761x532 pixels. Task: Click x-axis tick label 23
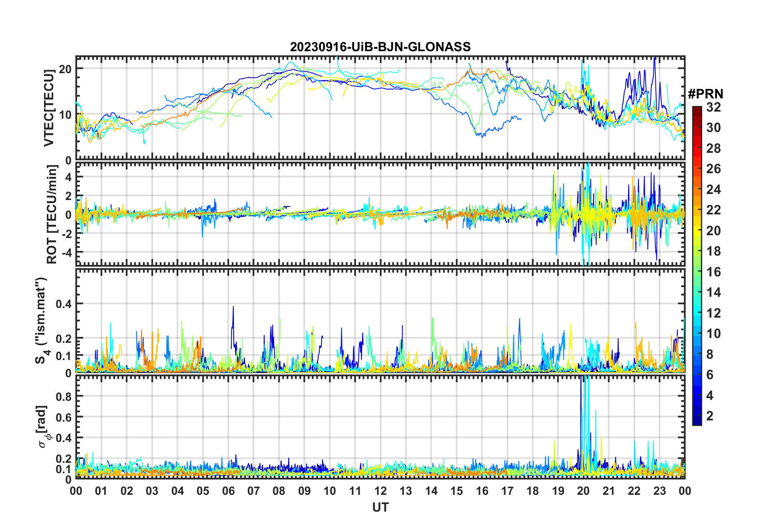coord(659,491)
